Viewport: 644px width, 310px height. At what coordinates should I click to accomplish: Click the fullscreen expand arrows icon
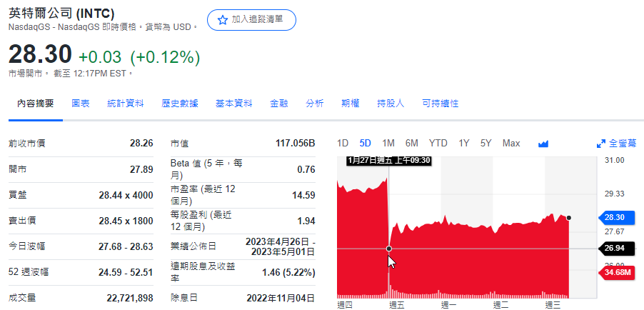point(601,144)
